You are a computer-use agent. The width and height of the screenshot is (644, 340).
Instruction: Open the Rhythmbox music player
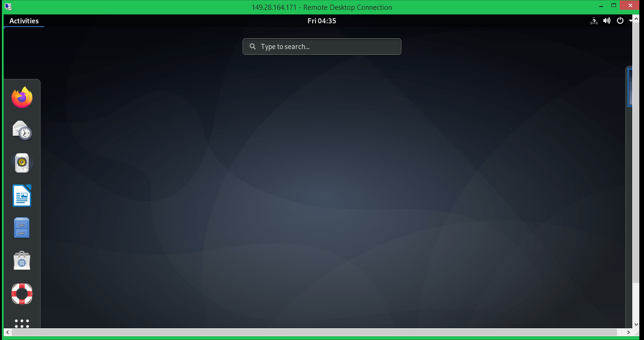click(21, 163)
